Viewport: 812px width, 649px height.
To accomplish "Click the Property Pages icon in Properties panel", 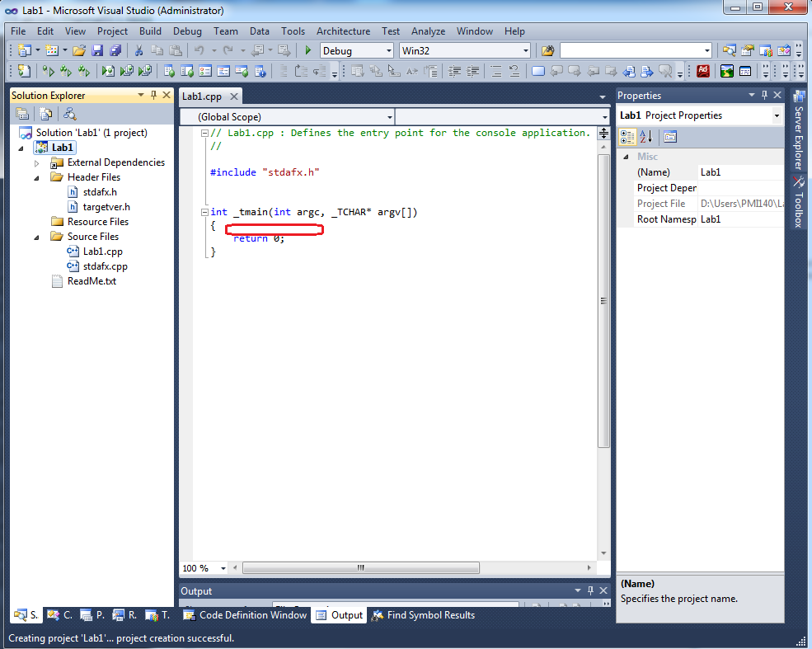I will pyautogui.click(x=669, y=136).
